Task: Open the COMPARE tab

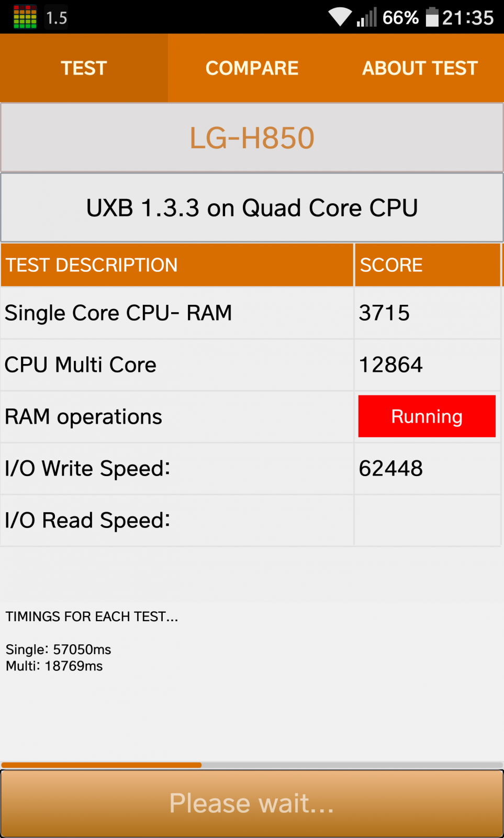Action: pyautogui.click(x=252, y=68)
